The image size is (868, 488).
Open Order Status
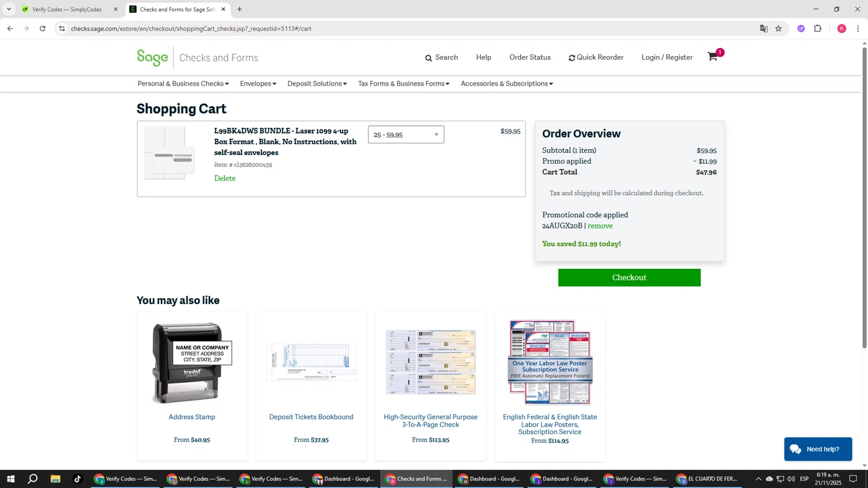530,57
